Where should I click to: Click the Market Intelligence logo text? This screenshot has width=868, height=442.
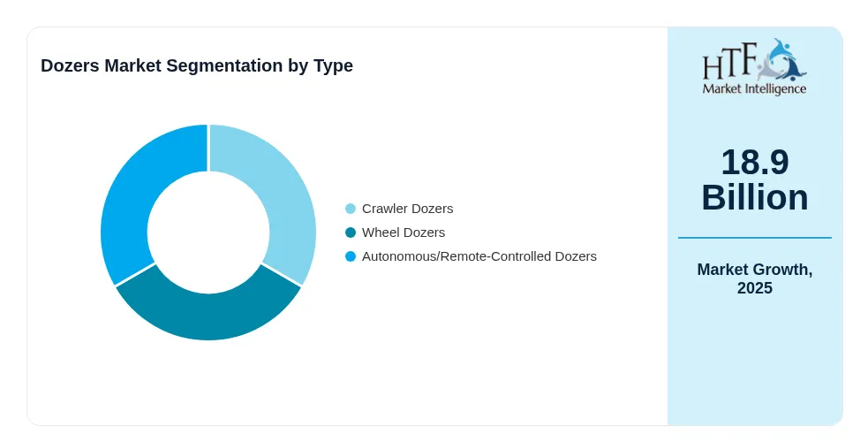754,88
